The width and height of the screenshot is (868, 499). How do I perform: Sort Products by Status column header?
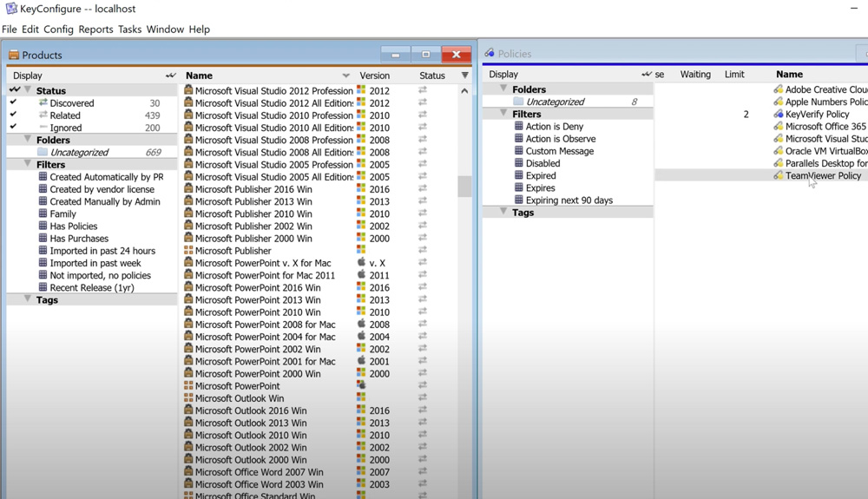pos(432,76)
